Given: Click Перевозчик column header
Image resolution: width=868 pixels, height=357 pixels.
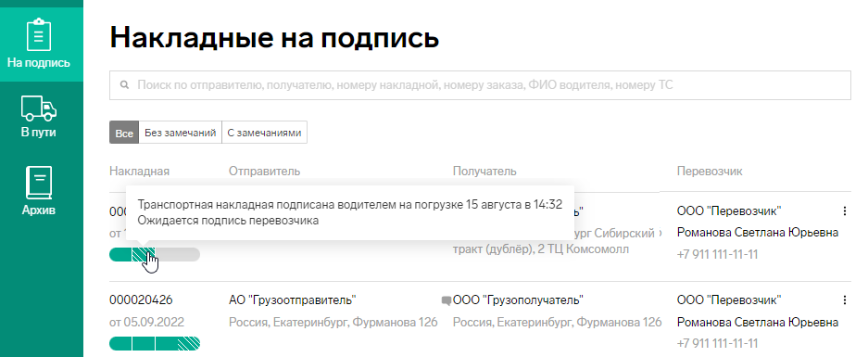Looking at the screenshot, I should tap(710, 172).
